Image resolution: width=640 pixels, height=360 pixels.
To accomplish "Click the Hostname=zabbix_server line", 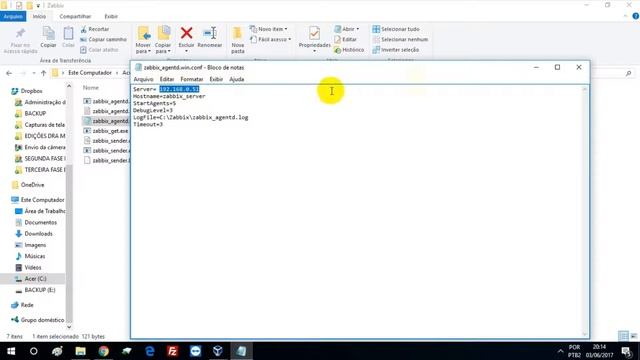I will pyautogui.click(x=169, y=96).
